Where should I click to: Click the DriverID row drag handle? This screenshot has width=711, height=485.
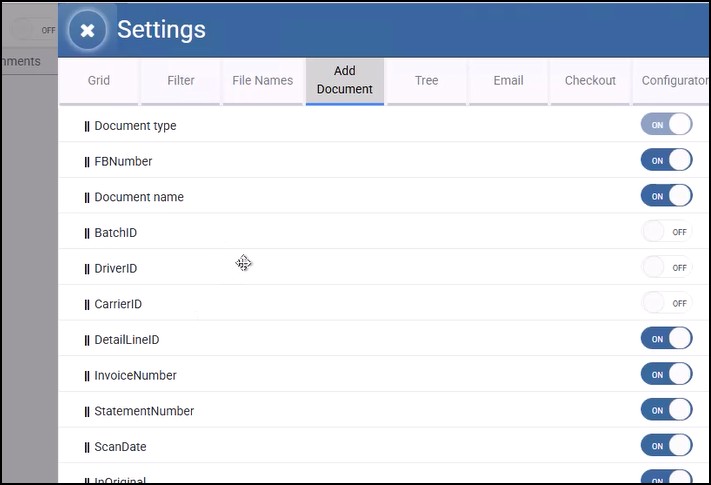click(87, 269)
